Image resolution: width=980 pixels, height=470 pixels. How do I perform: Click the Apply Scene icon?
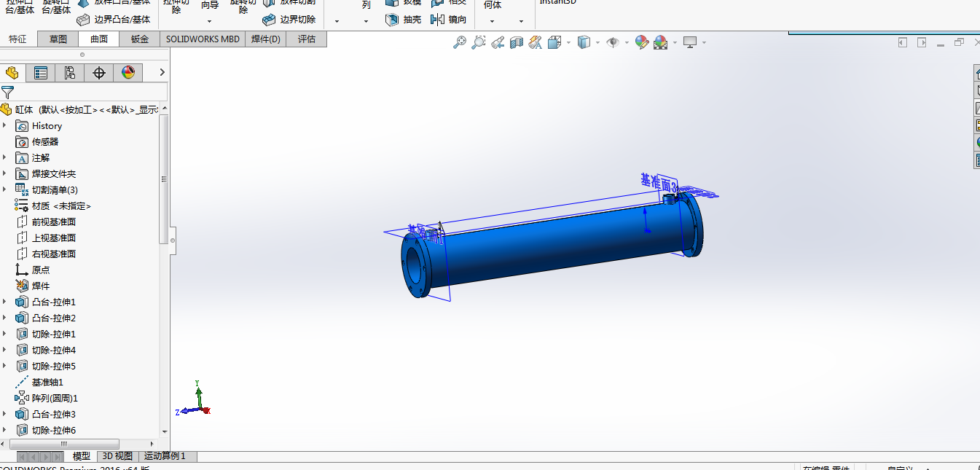point(660,42)
